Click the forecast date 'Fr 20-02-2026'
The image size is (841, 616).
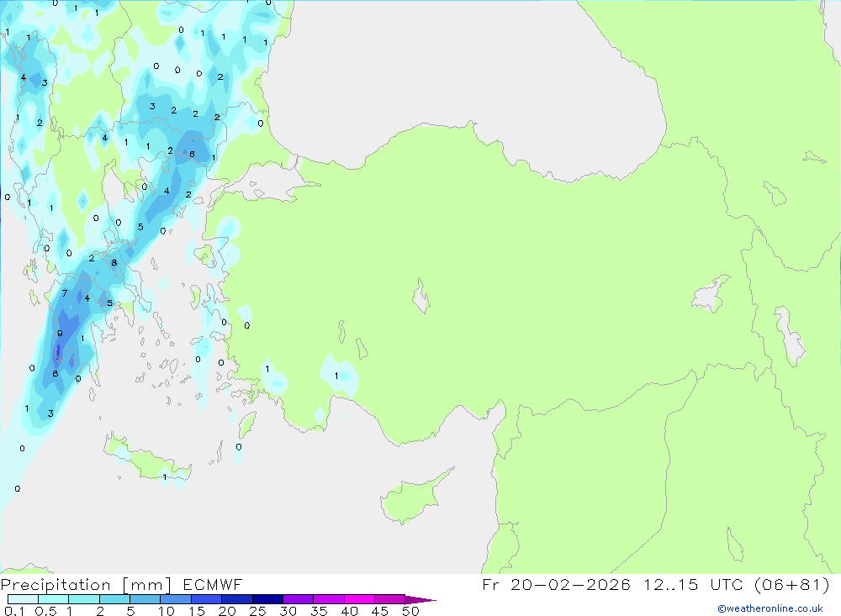tap(556, 584)
